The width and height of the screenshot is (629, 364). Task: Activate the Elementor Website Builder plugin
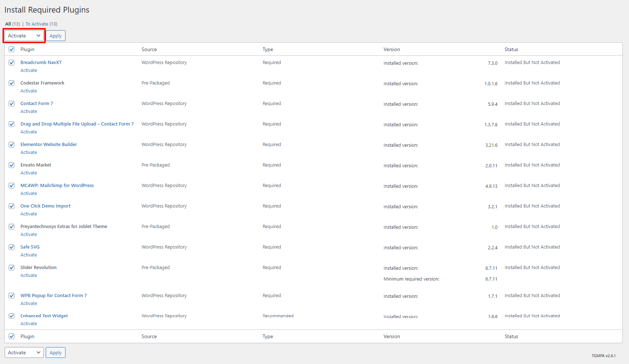[29, 153]
